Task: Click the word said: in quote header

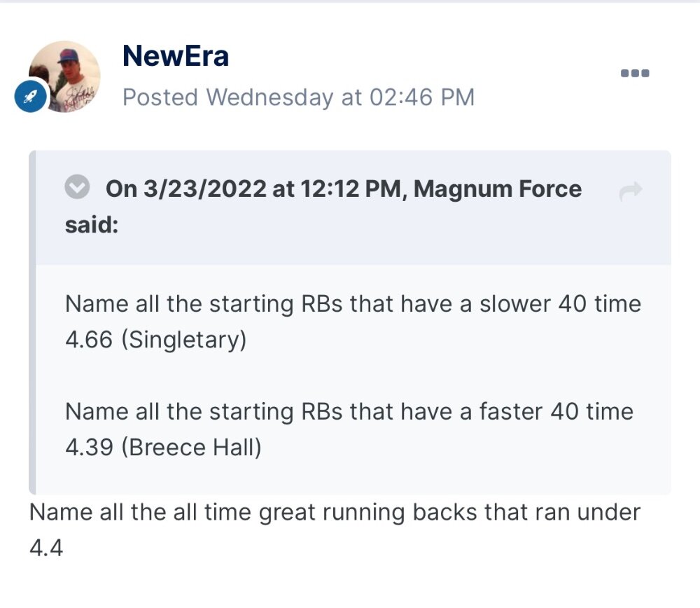Action: [x=92, y=225]
